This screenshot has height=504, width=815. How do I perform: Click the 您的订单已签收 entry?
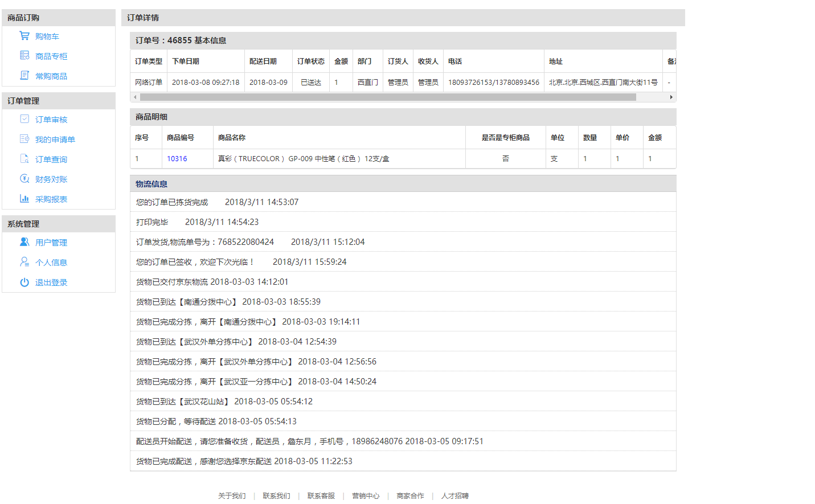(403, 262)
